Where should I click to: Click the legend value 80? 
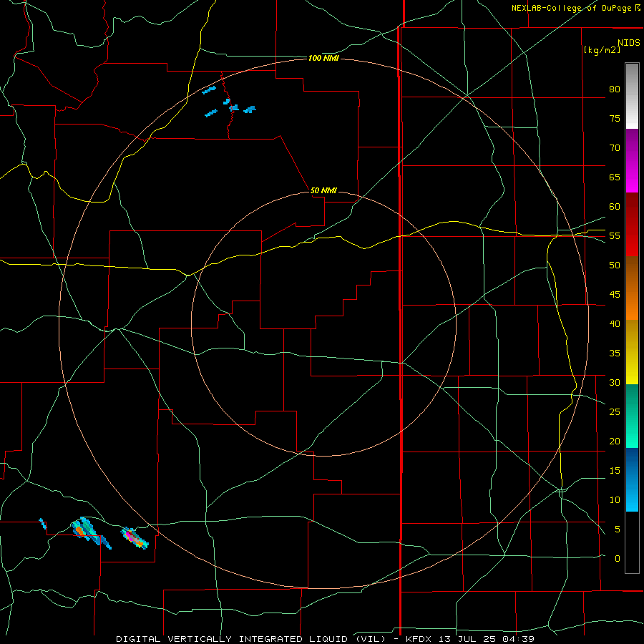(x=615, y=89)
